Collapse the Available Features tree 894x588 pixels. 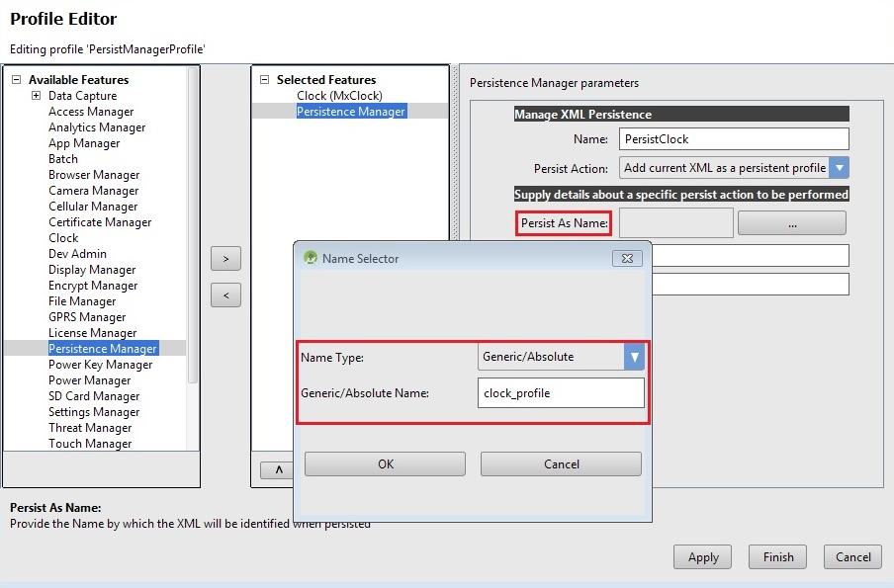pos(16,80)
